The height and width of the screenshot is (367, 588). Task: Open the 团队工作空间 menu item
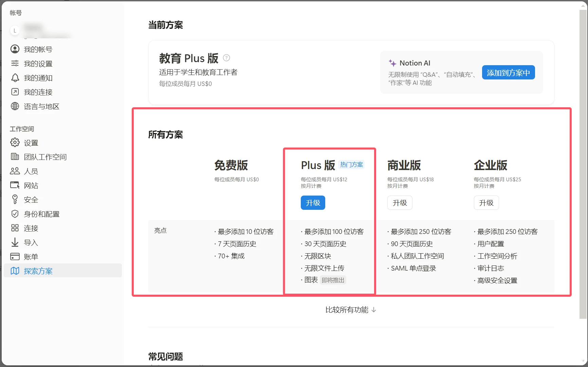point(45,157)
